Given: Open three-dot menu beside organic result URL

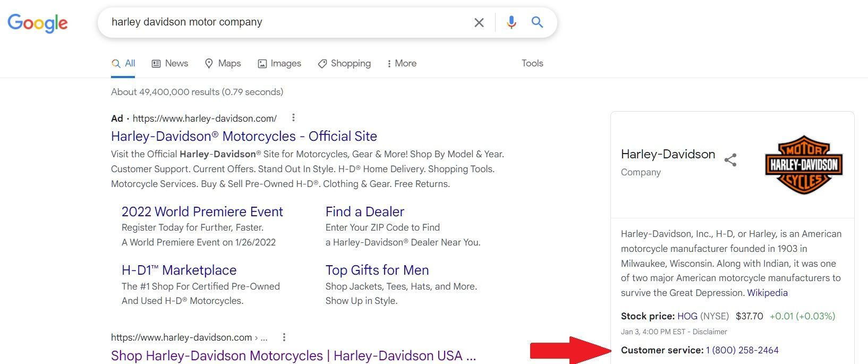Looking at the screenshot, I should 284,337.
